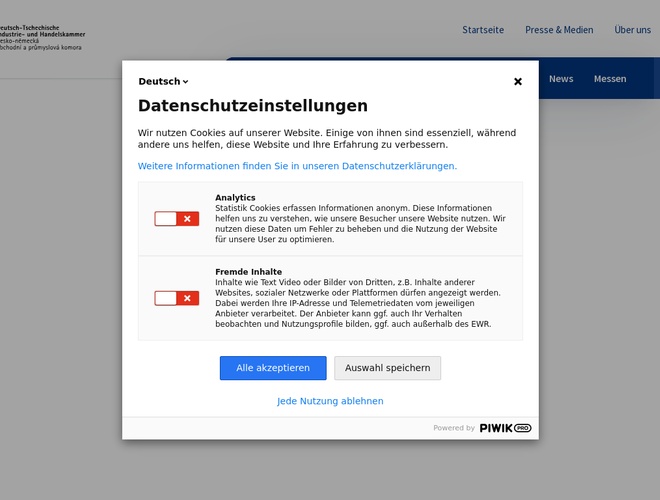Switch to the News tab
Screen dimensions: 660x500
click(x=561, y=79)
